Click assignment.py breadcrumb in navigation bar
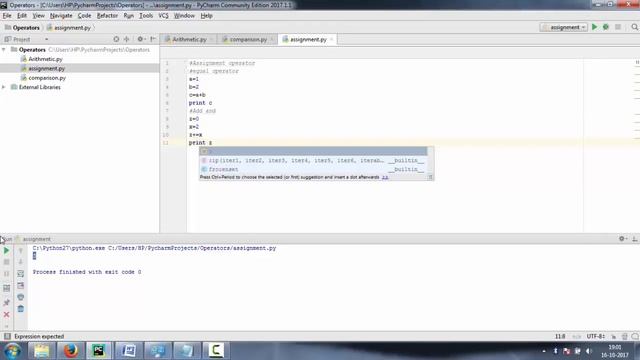 click(x=69, y=27)
